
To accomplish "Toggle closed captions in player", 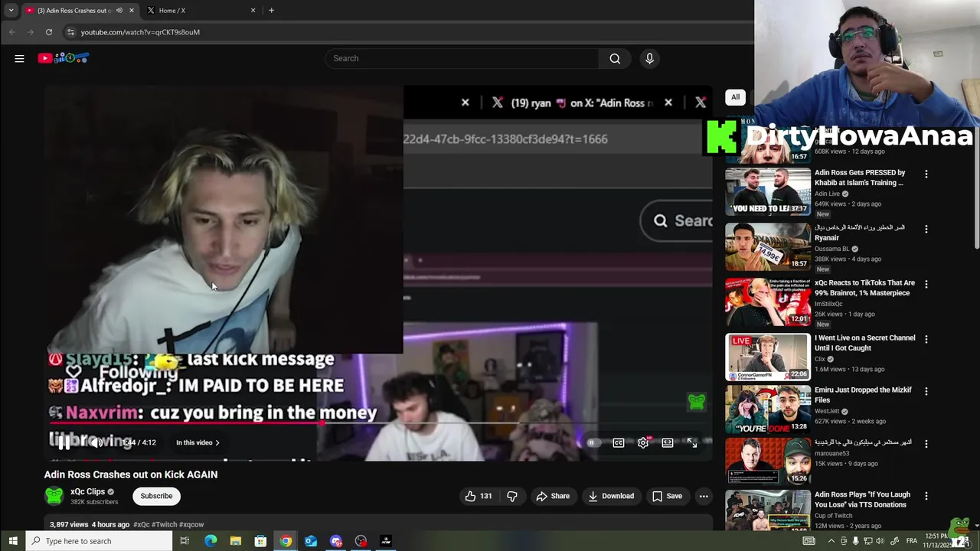I will pyautogui.click(x=619, y=442).
